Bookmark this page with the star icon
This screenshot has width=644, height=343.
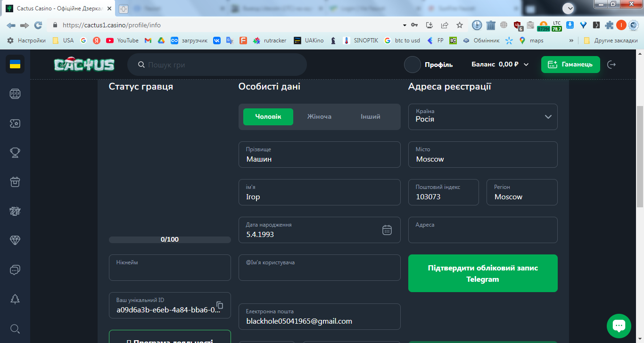(460, 25)
